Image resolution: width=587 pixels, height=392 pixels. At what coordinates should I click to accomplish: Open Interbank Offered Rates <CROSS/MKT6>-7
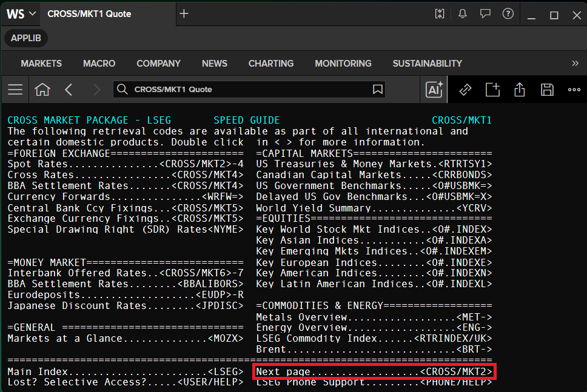tap(201, 273)
